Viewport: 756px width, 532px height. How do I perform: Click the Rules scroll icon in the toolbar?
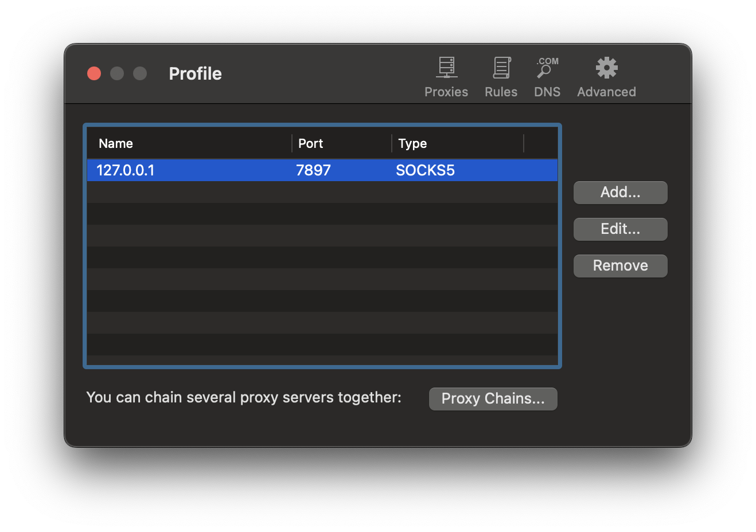click(500, 67)
